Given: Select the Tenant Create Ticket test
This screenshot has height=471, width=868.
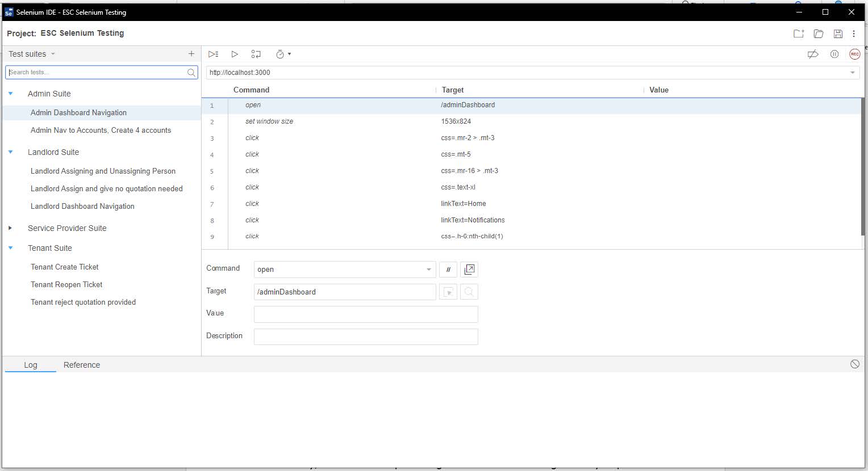Looking at the screenshot, I should [x=65, y=267].
